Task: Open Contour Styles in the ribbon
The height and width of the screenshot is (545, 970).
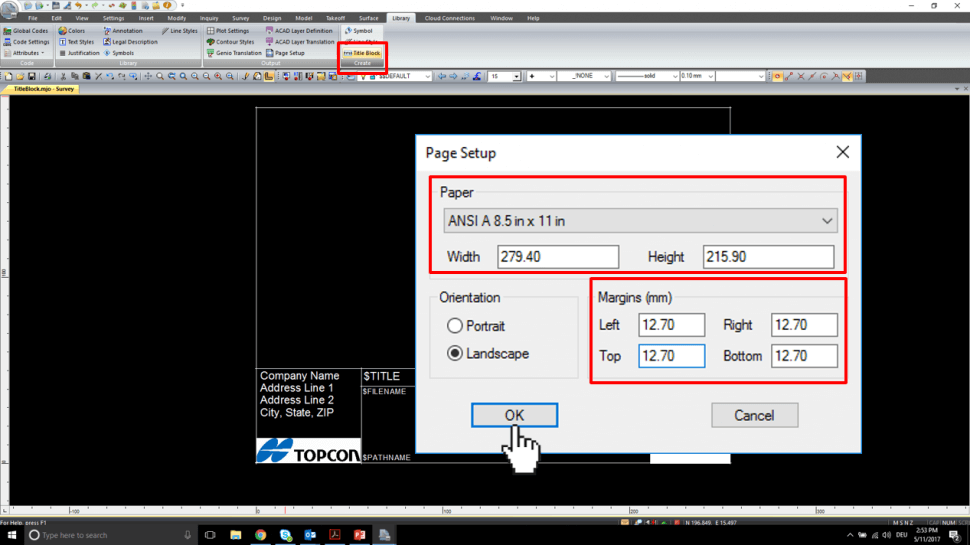Action: [x=231, y=42]
